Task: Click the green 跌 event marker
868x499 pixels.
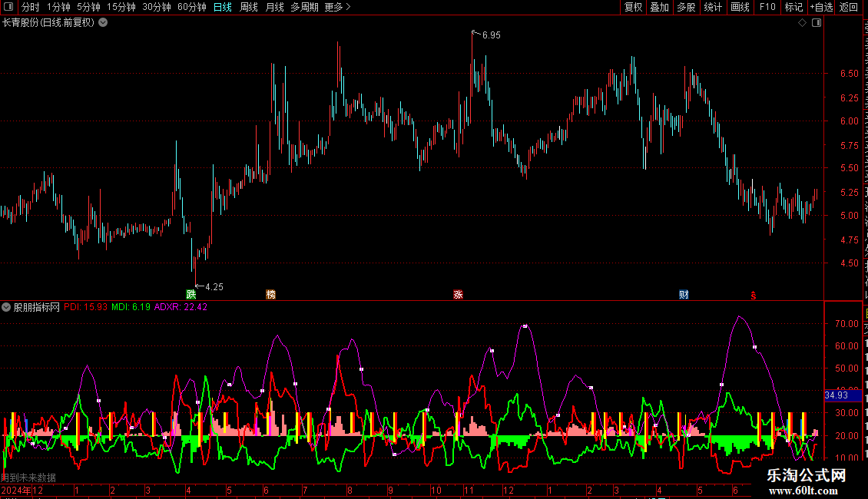Action: pyautogui.click(x=191, y=294)
